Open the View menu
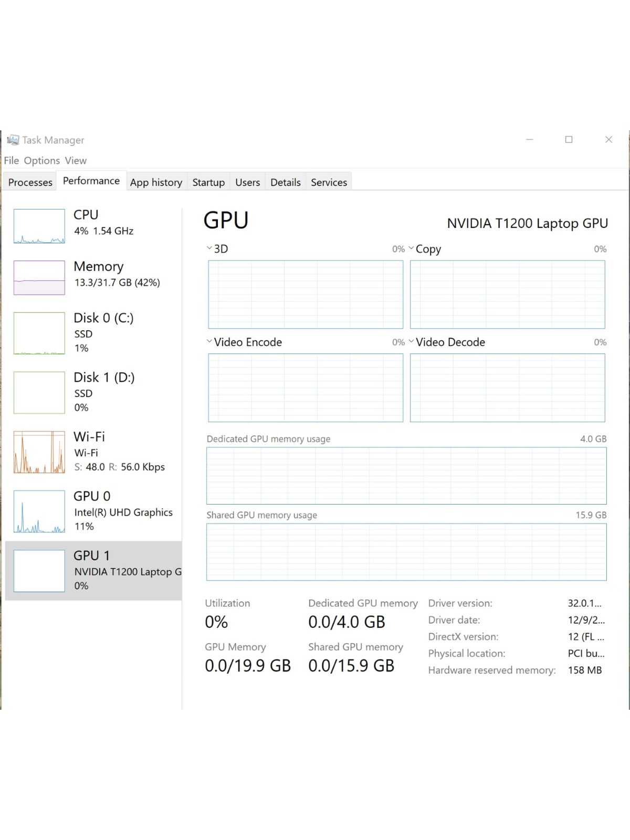The height and width of the screenshot is (840, 630). click(76, 161)
